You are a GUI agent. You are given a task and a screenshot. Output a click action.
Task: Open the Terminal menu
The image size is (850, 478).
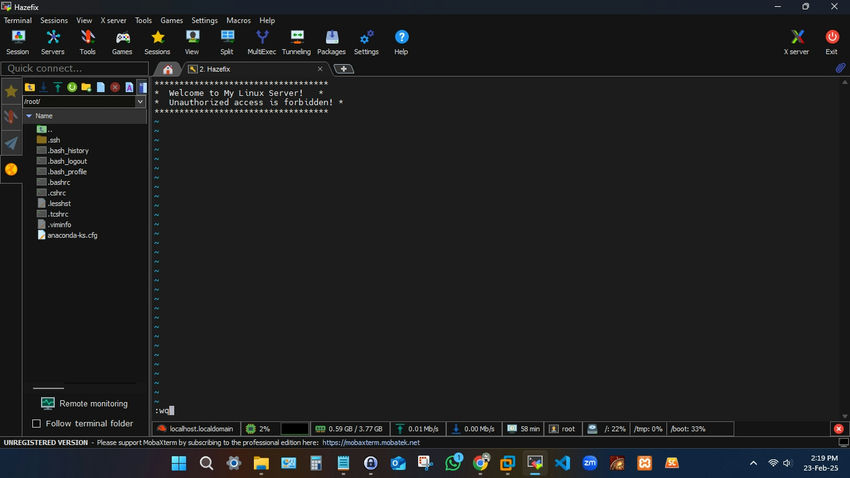tap(18, 21)
